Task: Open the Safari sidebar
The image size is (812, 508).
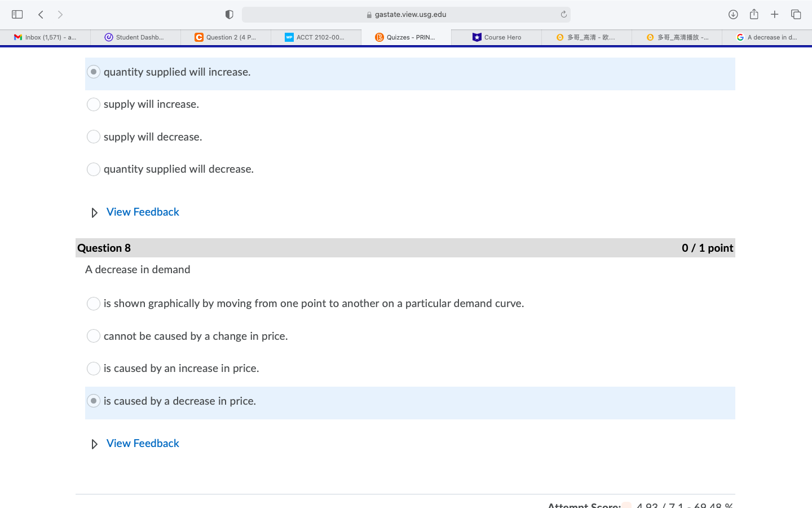Action: (17, 14)
